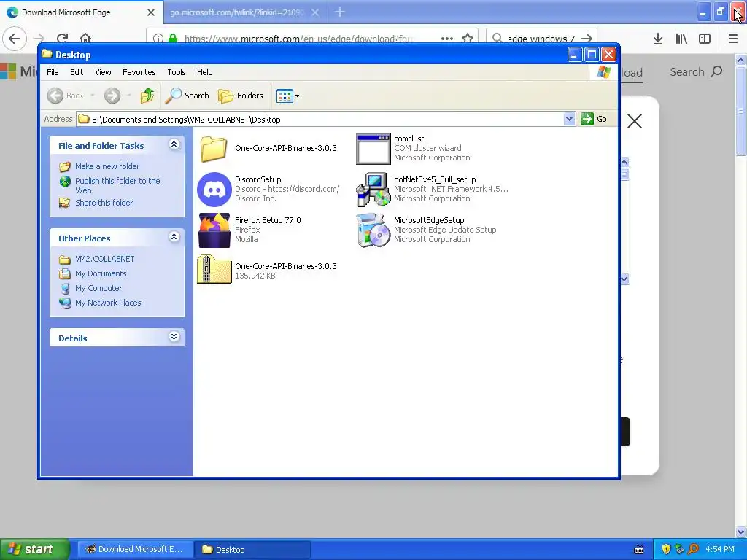The width and height of the screenshot is (747, 560).
Task: Open Firefox library icon
Action: click(681, 39)
